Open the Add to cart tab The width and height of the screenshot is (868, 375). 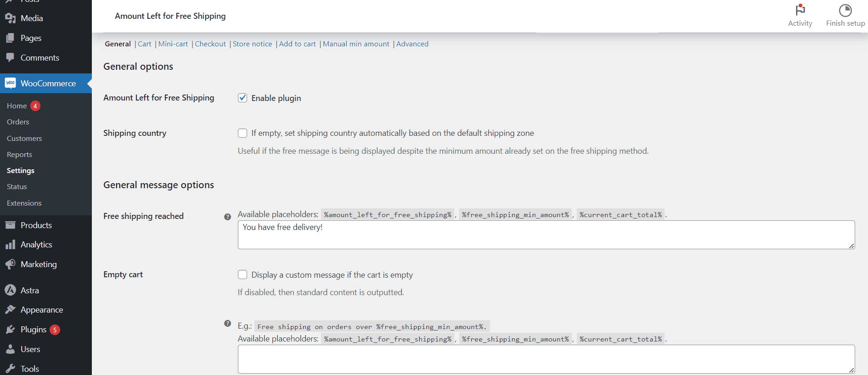tap(297, 44)
